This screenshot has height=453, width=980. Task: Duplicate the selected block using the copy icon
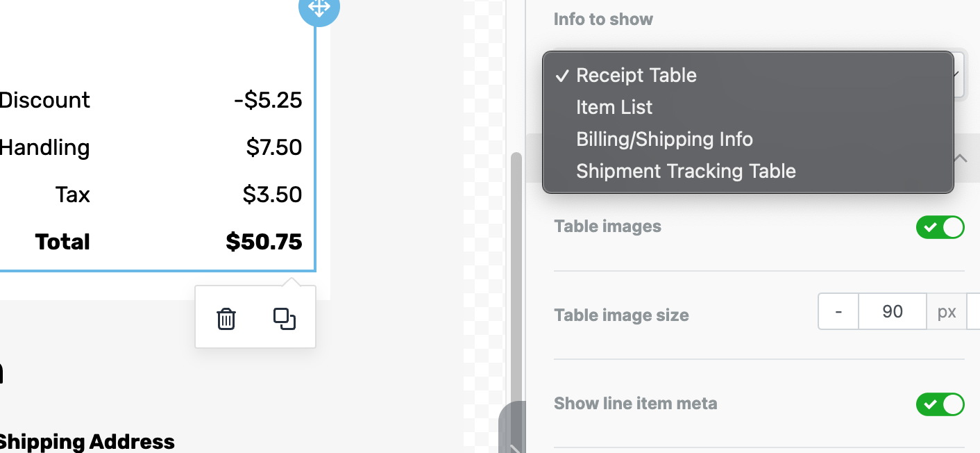pos(285,319)
